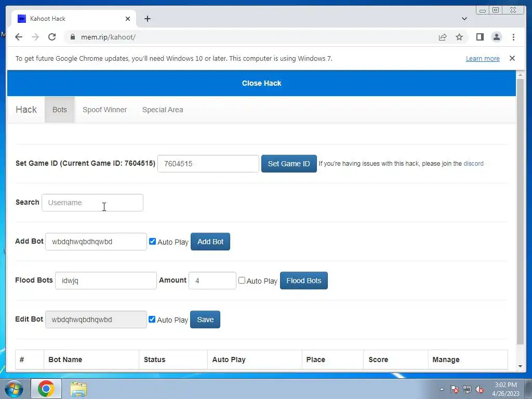Click the Flood Bots name field
The height and width of the screenshot is (399, 532).
tap(106, 281)
